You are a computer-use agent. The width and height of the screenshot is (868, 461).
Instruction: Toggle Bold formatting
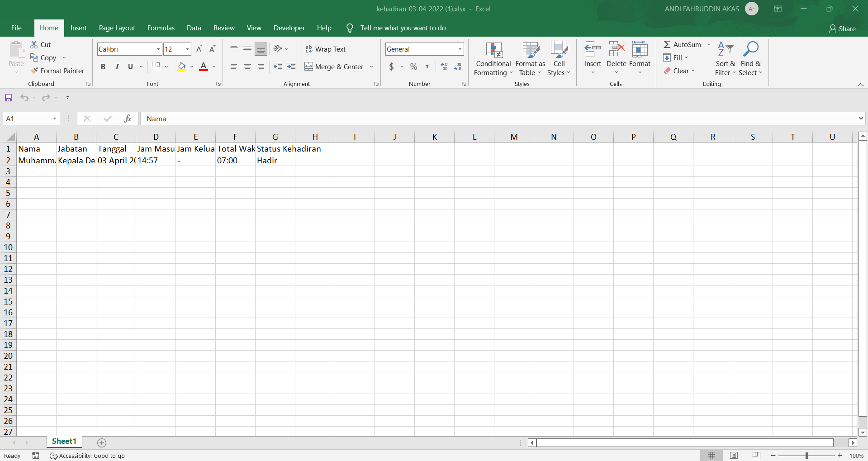(x=103, y=67)
